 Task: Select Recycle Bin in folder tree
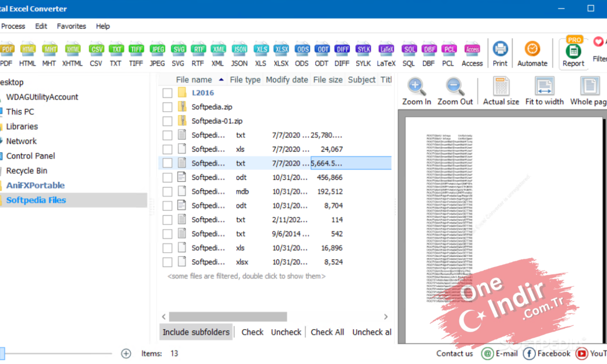coord(26,171)
